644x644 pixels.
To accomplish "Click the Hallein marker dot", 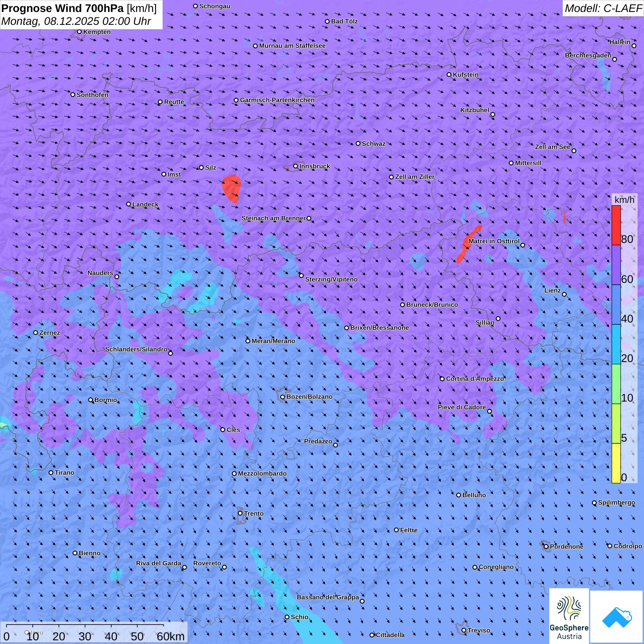I will pyautogui.click(x=634, y=46).
